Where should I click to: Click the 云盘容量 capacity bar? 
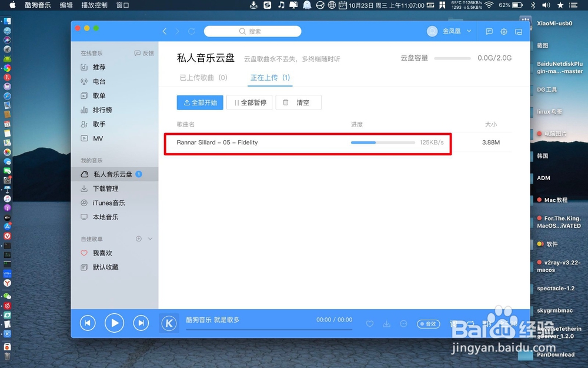452,58
